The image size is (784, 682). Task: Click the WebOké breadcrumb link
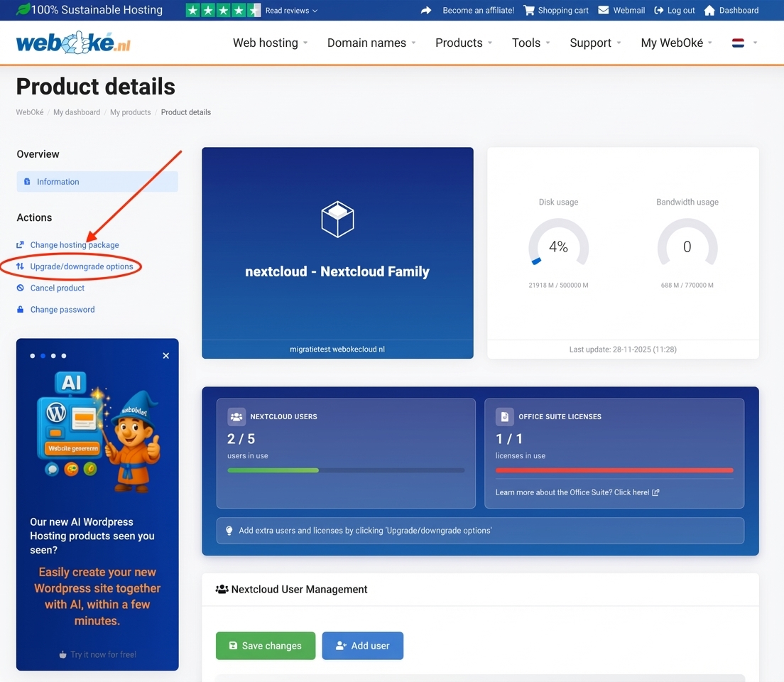tap(30, 112)
